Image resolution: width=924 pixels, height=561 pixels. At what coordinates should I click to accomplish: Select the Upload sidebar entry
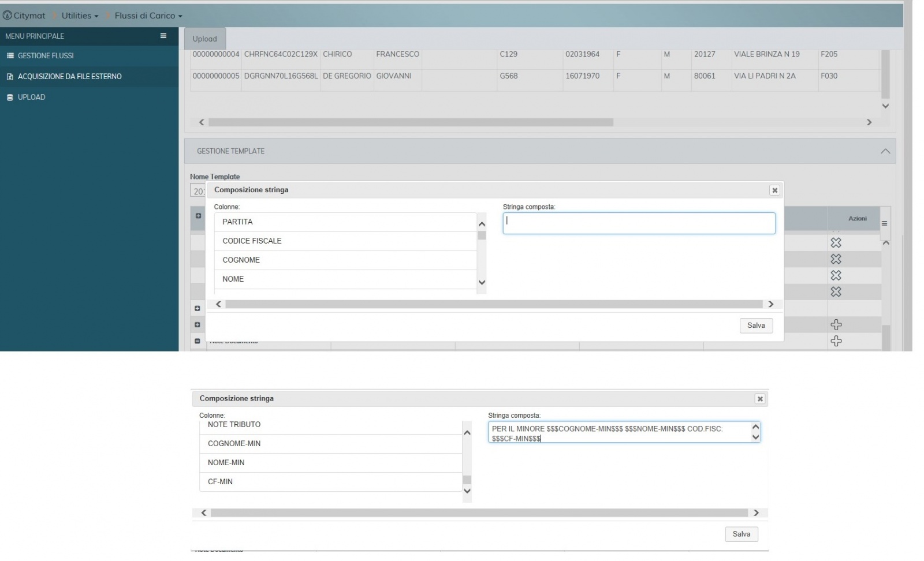[x=31, y=98]
